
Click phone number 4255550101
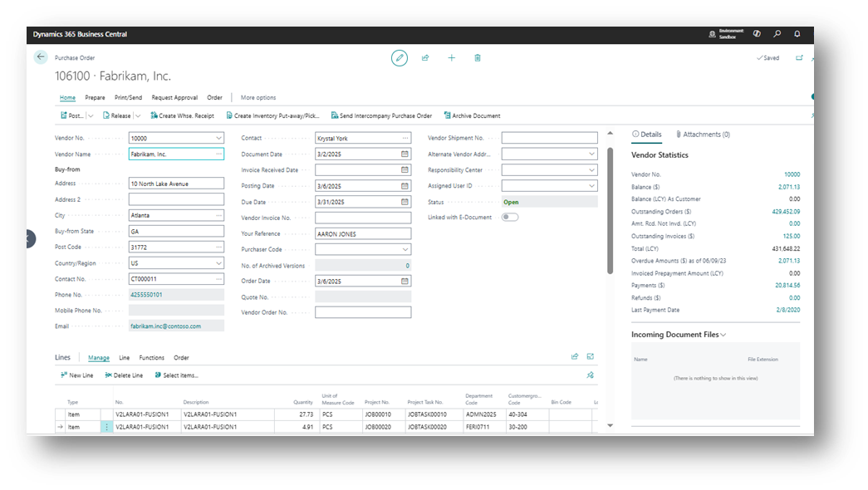pos(146,295)
